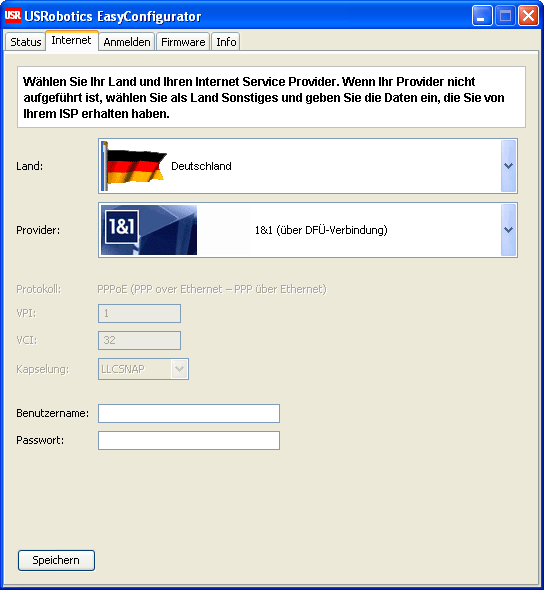Open the Kapselung LLCSNAP dropdown
The height and width of the screenshot is (590, 544).
pyautogui.click(x=143, y=369)
